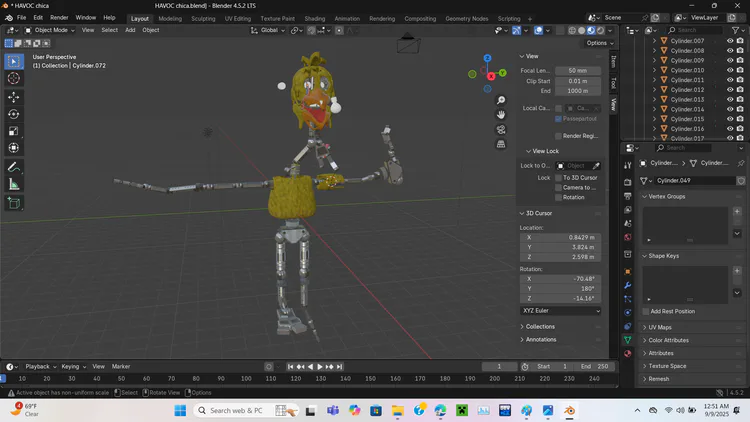Click the 3D Cursor X location field

coord(561,238)
